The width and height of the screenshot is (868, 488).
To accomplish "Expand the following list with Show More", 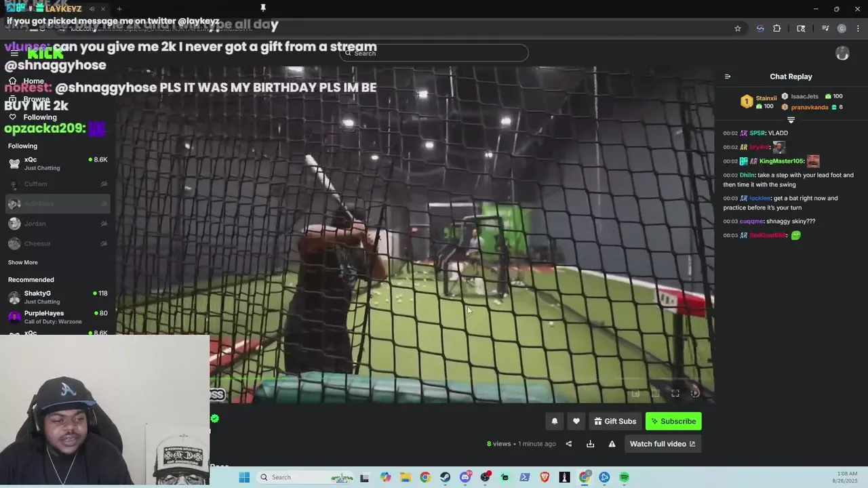I will pos(23,262).
